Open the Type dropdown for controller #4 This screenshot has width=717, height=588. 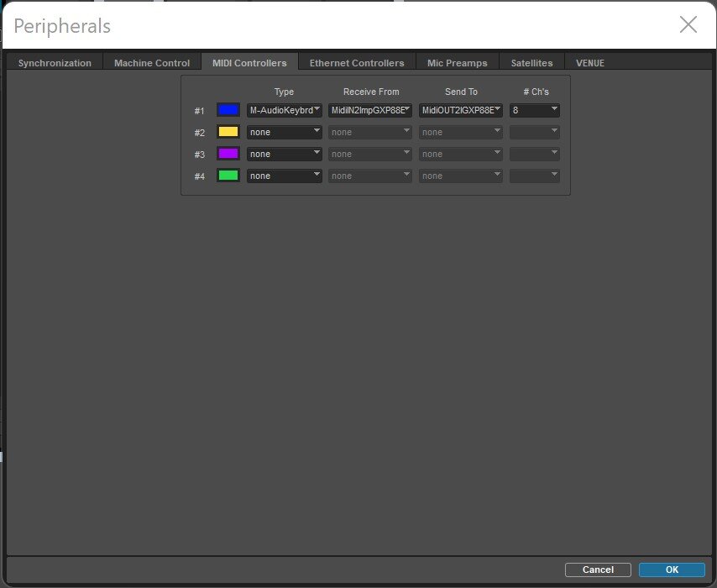point(284,176)
